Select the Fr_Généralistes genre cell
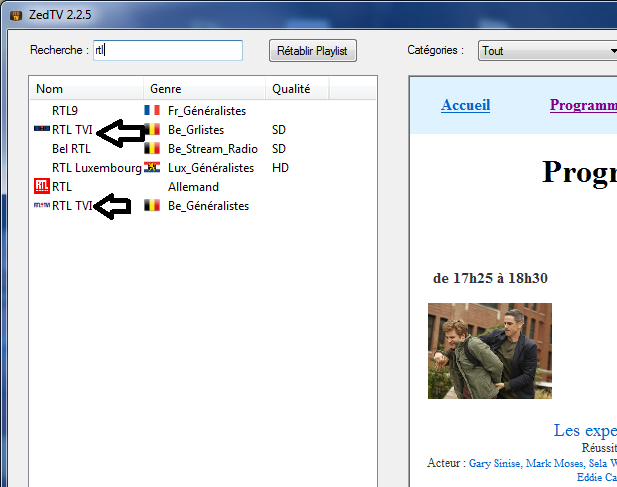This screenshot has width=617, height=487. coord(207,111)
